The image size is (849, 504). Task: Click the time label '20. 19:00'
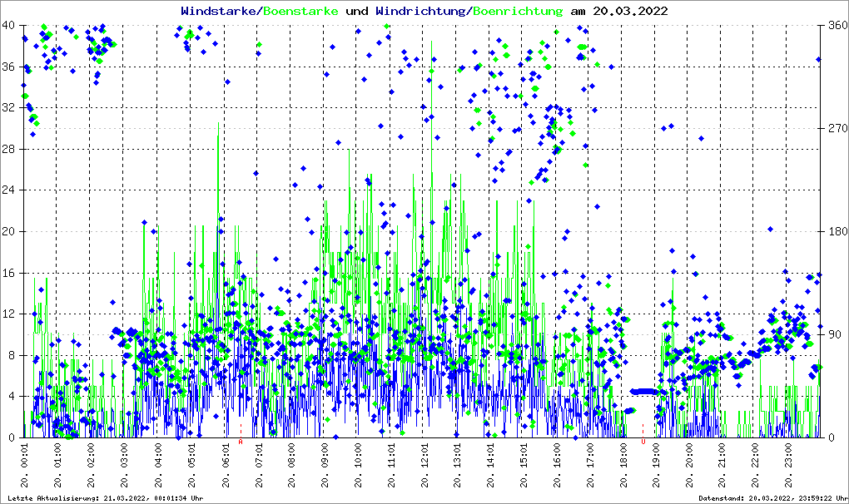(x=656, y=465)
